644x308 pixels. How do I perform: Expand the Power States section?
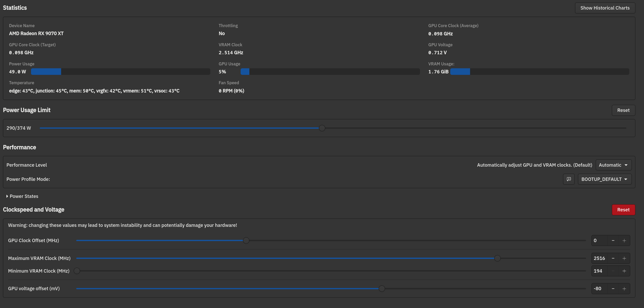click(x=22, y=196)
